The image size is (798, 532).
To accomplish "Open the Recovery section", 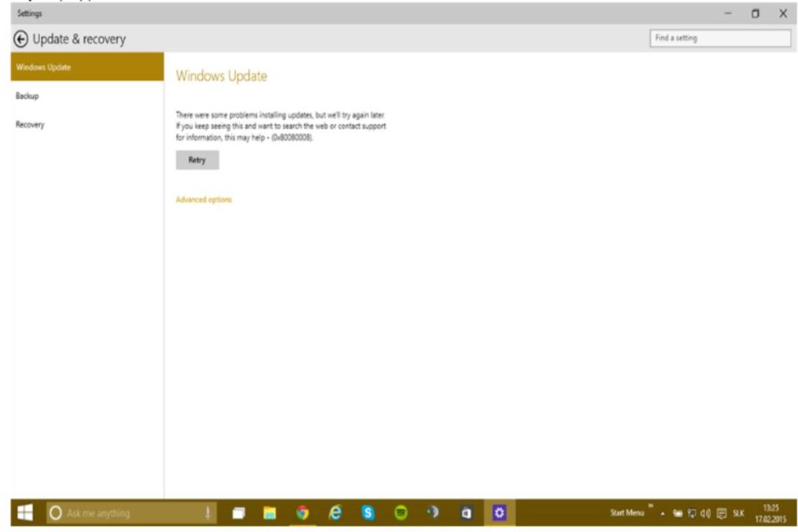I will (x=30, y=125).
